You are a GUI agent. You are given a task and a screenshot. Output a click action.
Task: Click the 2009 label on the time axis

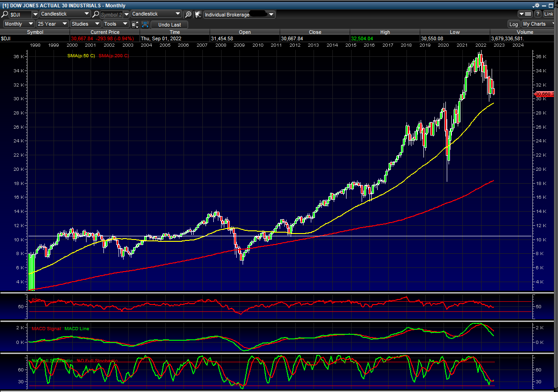[x=239, y=45]
